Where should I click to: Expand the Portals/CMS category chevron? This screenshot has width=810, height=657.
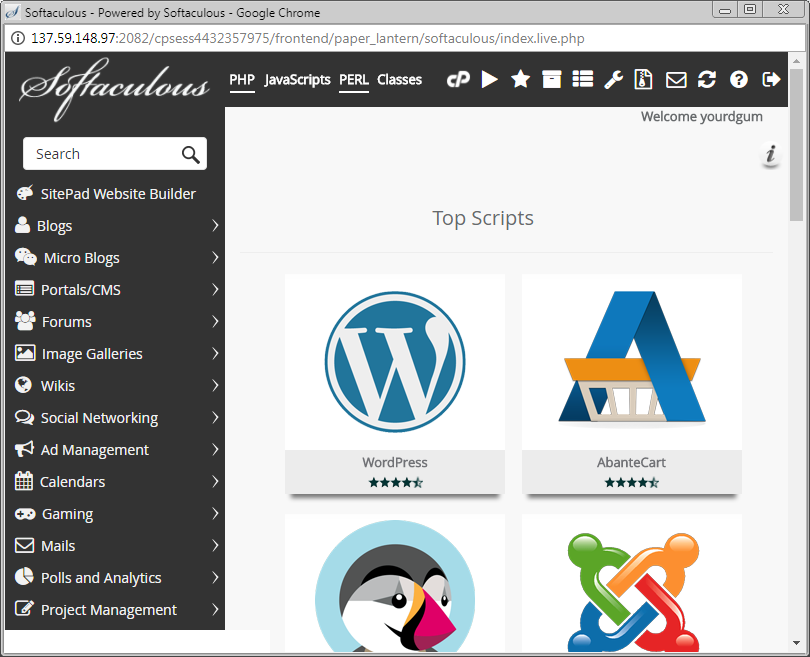pyautogui.click(x=215, y=289)
